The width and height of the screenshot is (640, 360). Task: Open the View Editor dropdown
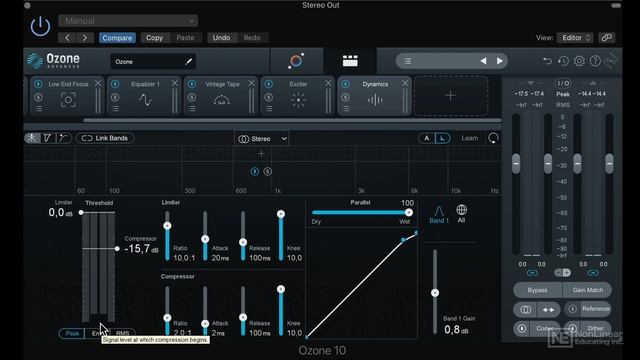[x=575, y=38]
